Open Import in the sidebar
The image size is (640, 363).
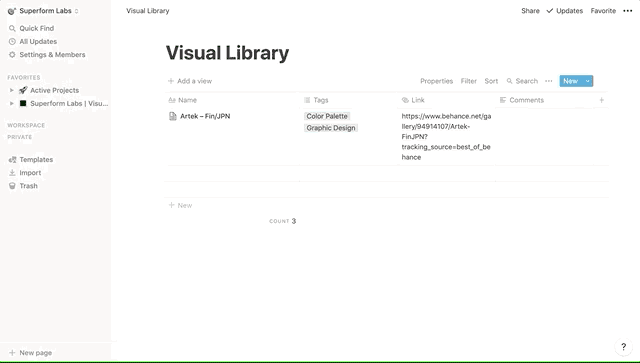pyautogui.click(x=30, y=173)
